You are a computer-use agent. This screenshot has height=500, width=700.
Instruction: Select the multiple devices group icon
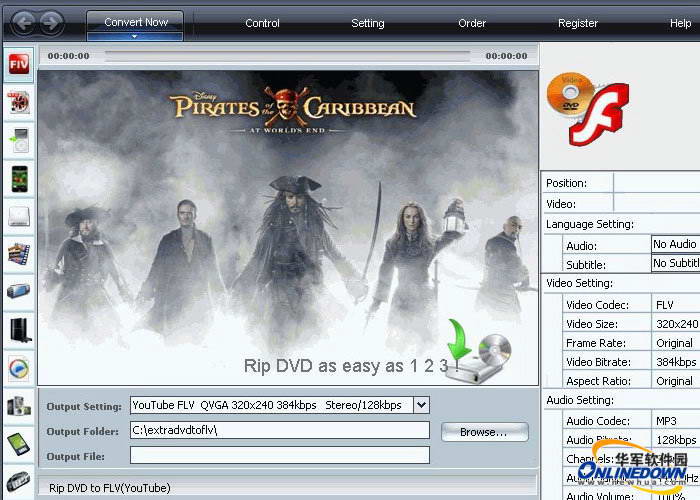pos(19,406)
